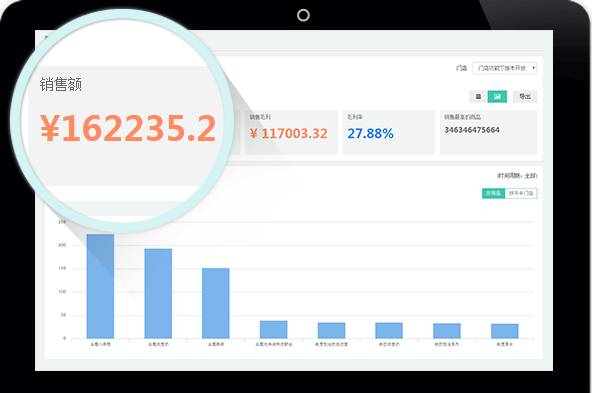Viewport: 592px width, 393px height.
Task: Click the tallest bar in the chart
Action: 100,286
